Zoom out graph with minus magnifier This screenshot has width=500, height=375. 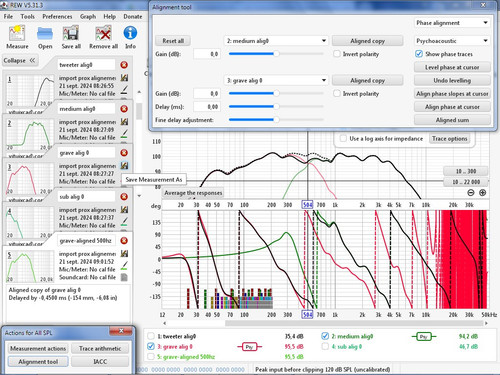click(x=471, y=193)
